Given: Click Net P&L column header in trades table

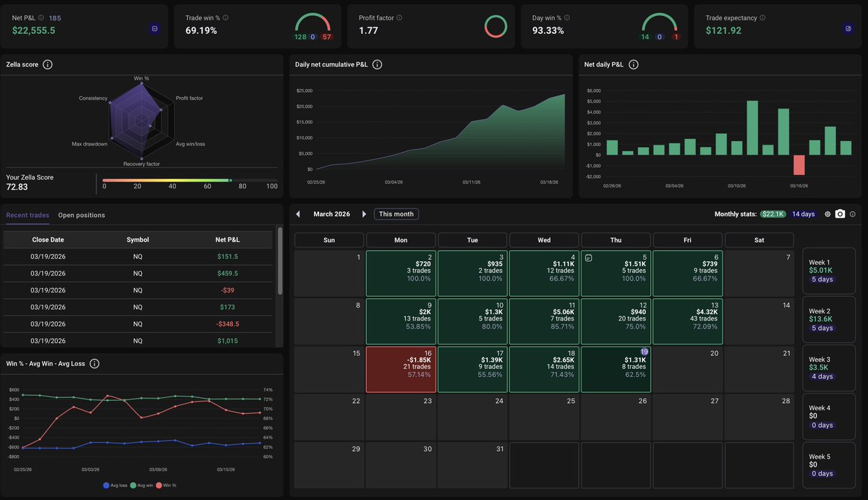Looking at the screenshot, I should coord(228,240).
